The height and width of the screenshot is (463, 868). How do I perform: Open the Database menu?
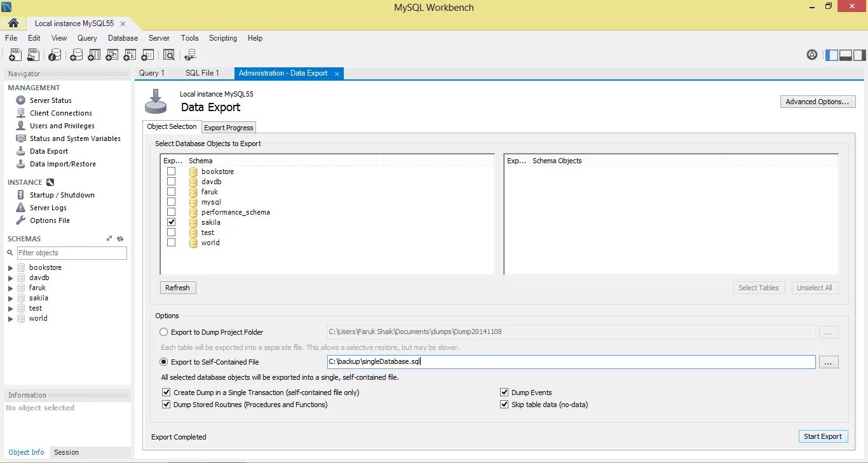[x=123, y=38]
